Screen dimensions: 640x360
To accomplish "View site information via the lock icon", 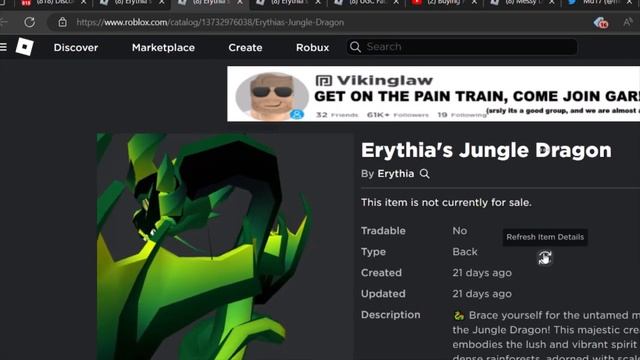I will (x=62, y=22).
